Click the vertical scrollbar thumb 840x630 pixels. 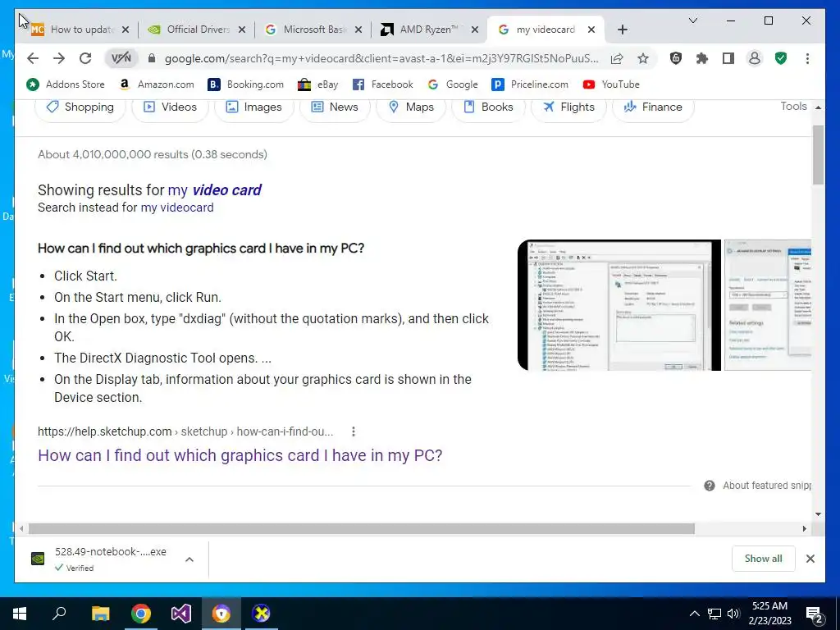[818, 155]
